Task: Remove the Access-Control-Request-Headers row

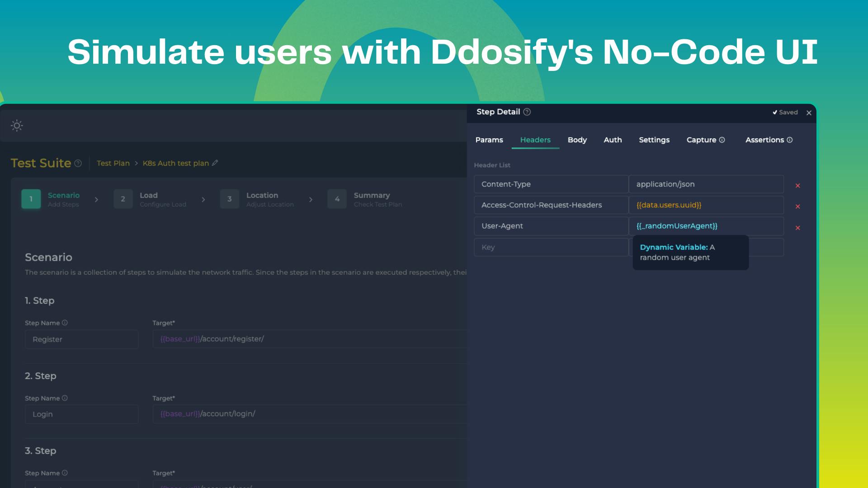Action: tap(798, 206)
